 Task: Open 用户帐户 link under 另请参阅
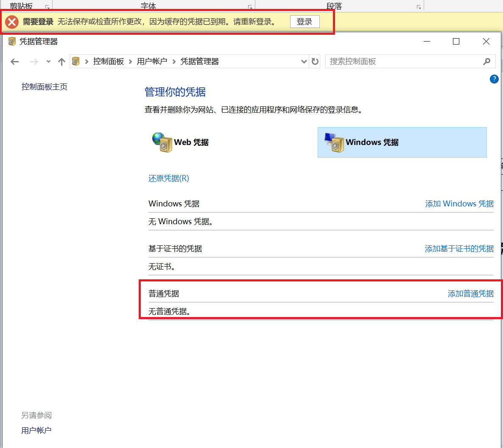[x=36, y=430]
